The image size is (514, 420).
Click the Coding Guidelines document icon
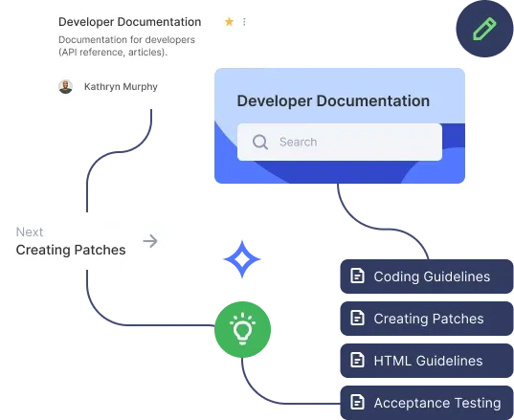[357, 276]
